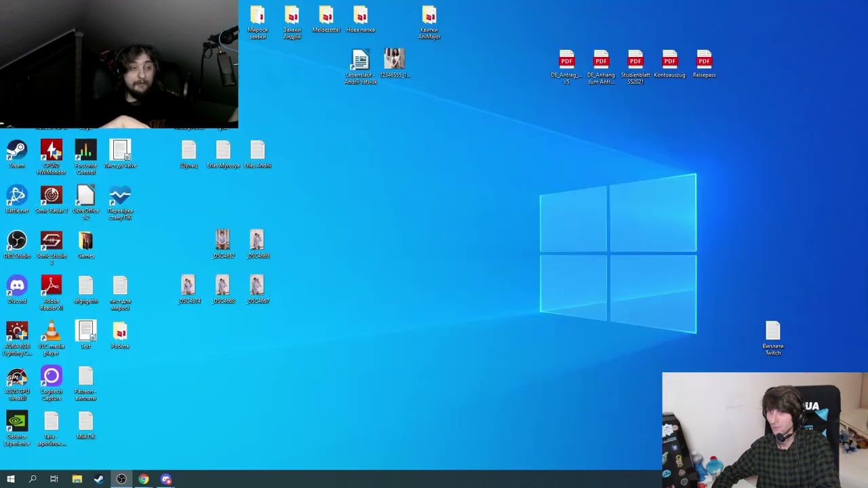The height and width of the screenshot is (488, 868).
Task: Select the Patreon - виплати file
Action: click(85, 384)
